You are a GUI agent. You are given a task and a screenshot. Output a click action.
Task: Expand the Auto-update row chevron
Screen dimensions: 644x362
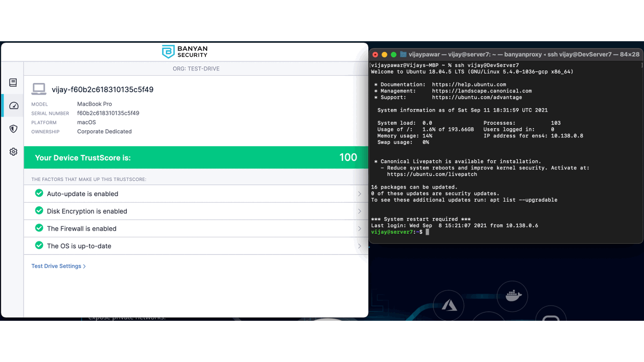(359, 194)
